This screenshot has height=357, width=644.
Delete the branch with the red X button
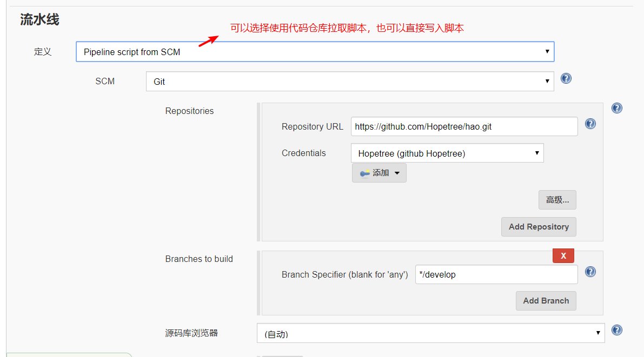pyautogui.click(x=563, y=255)
